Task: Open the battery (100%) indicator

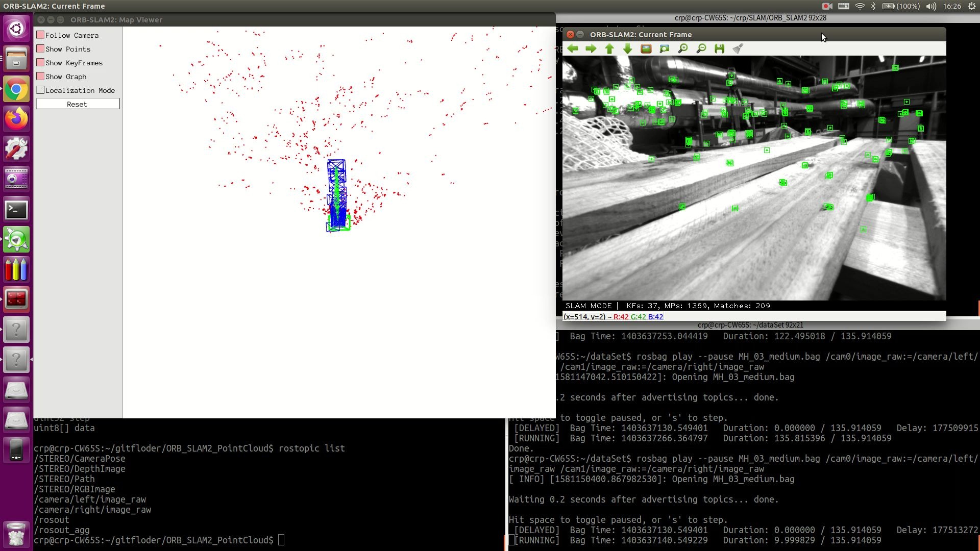Action: tap(901, 6)
